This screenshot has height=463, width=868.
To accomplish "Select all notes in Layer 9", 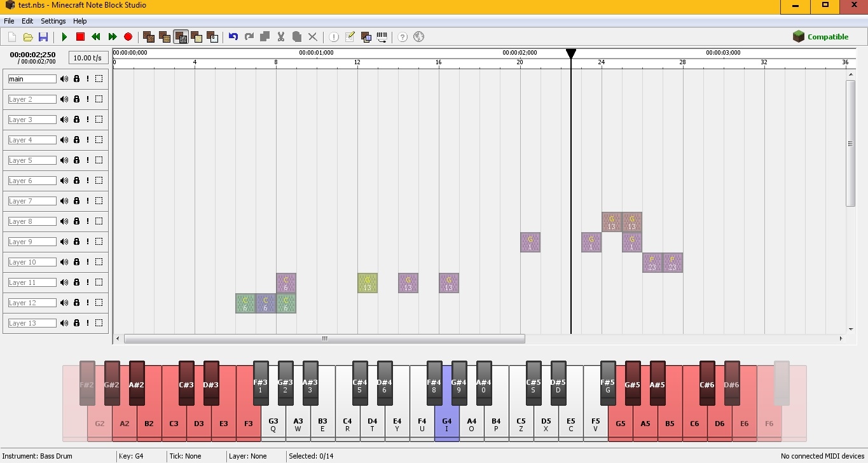I will point(99,242).
